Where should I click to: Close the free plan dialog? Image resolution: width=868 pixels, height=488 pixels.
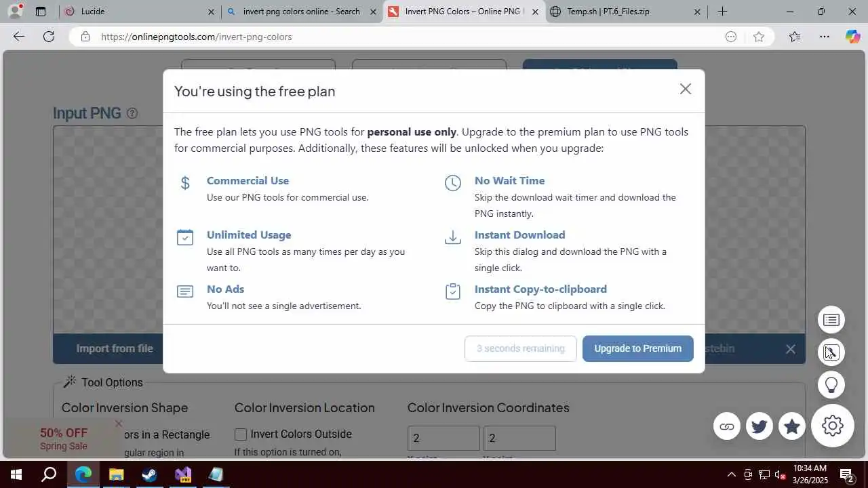click(x=686, y=89)
